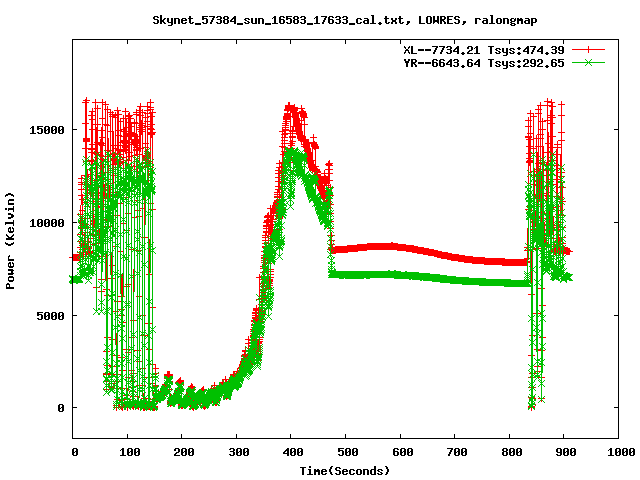Image resolution: width=640 pixels, height=480 pixels.
Task: Select the XL--7734.21 Tsys:474.39 legend entry
Action: tap(484, 50)
